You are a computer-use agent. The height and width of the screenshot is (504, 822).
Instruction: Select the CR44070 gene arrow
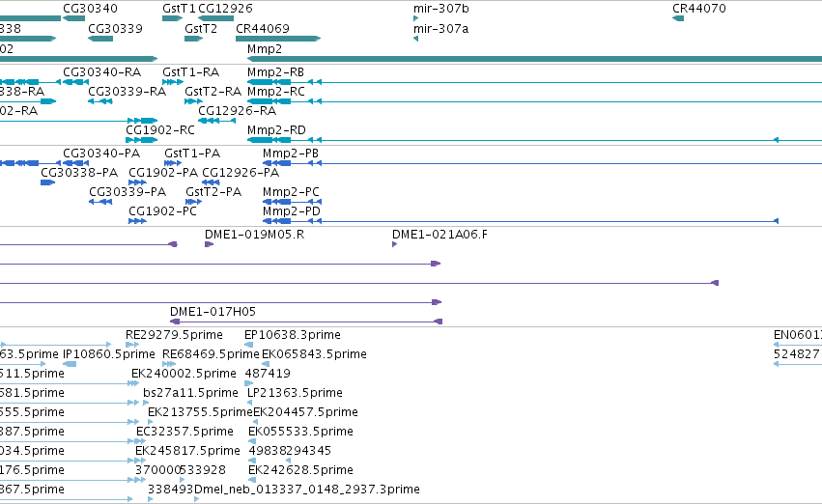point(678,19)
